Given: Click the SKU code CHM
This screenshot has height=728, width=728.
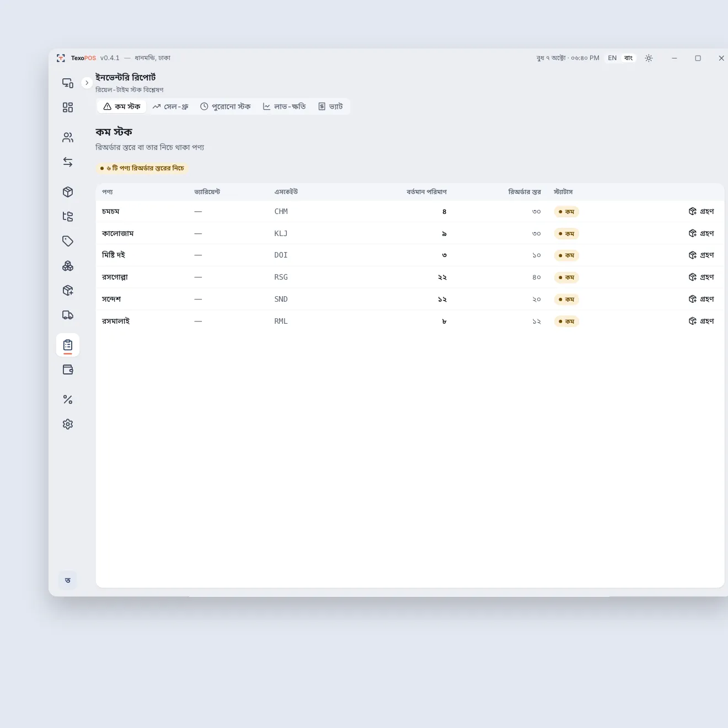Looking at the screenshot, I should pyautogui.click(x=281, y=211).
